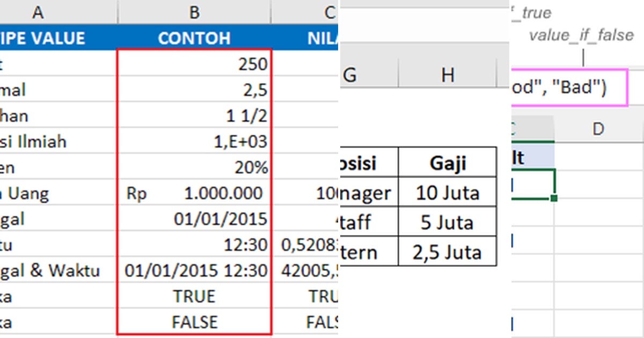Select column D header

(597, 128)
